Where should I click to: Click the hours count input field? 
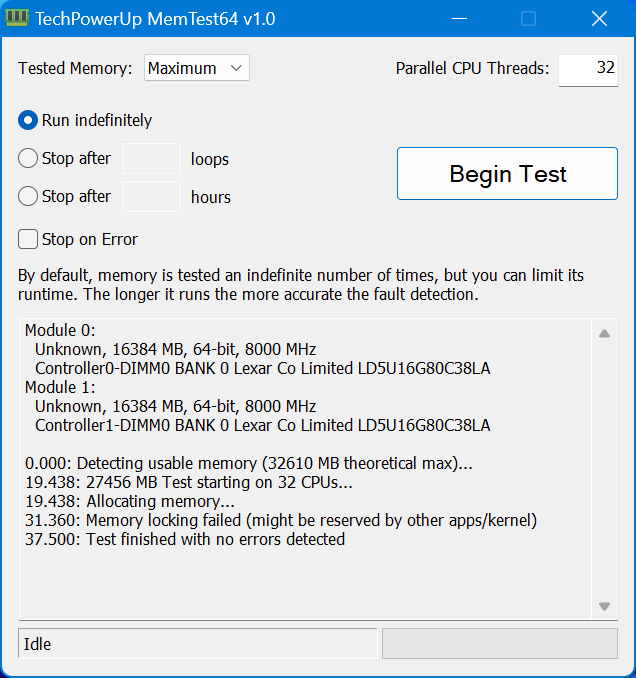pos(151,197)
